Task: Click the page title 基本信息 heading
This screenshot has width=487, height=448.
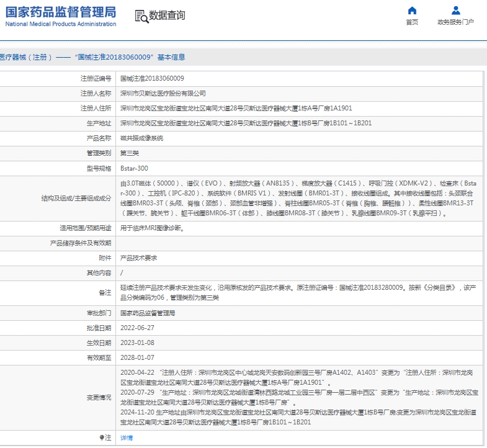Action: (92, 57)
